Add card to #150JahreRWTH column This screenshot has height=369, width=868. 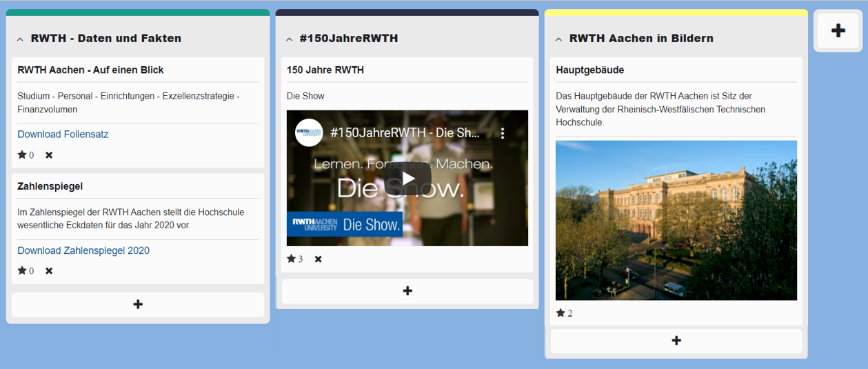[407, 291]
